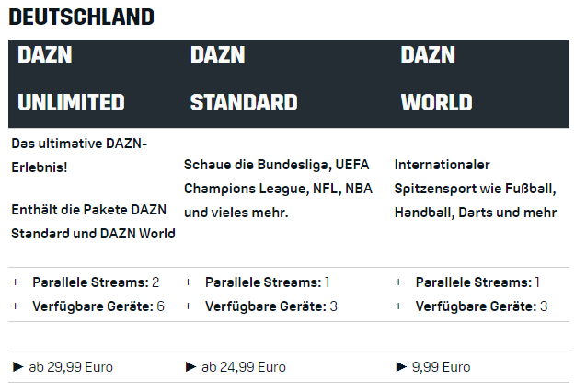Viewport: 575px width, 392px height.
Task: Click the DAZN World column header
Action: 436,78
